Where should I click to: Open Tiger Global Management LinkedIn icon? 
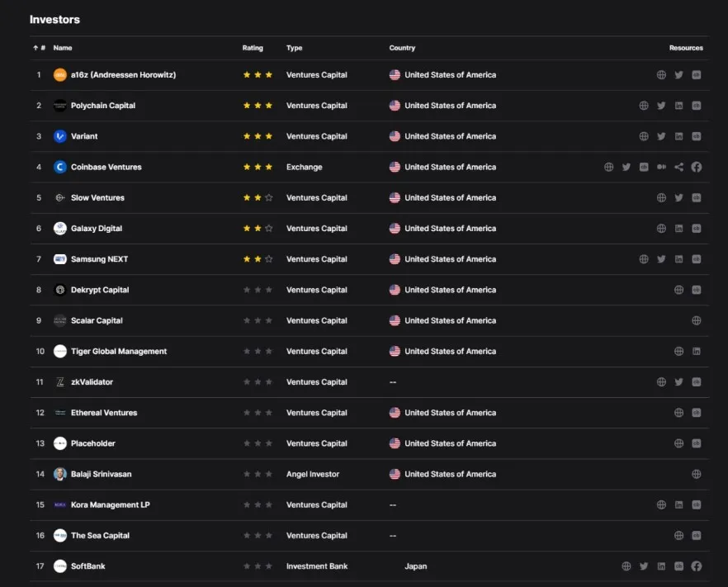pos(697,351)
